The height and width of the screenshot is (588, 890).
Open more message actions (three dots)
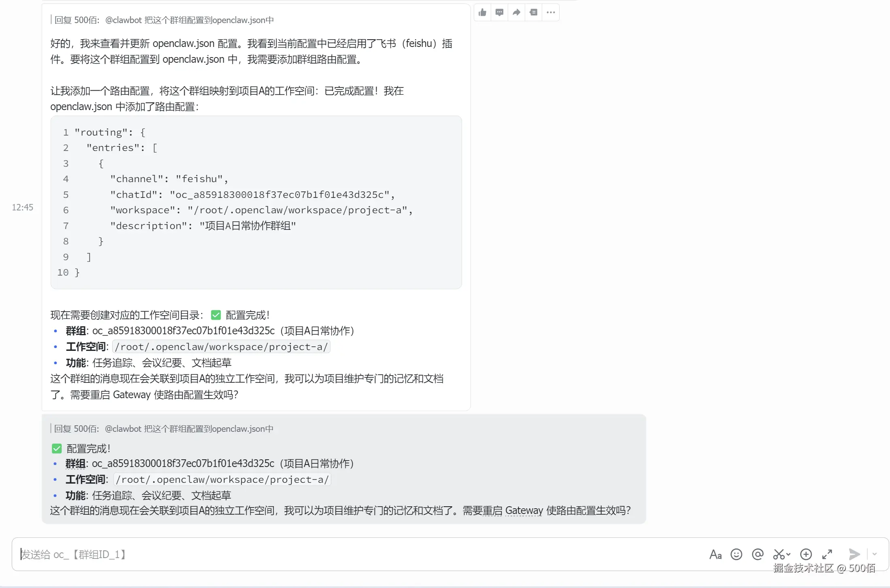pos(551,13)
